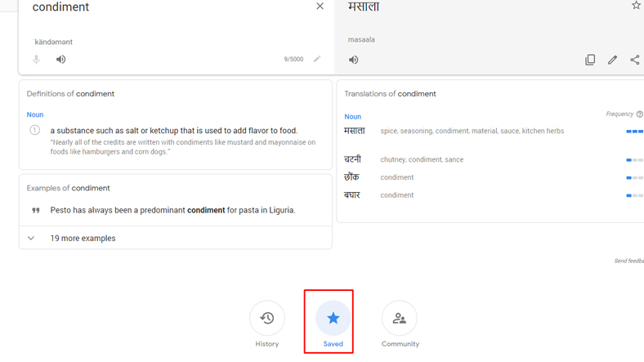This screenshot has width=644, height=362.
Task: Click the definition 'a substance such as salt'
Action: coord(174,131)
